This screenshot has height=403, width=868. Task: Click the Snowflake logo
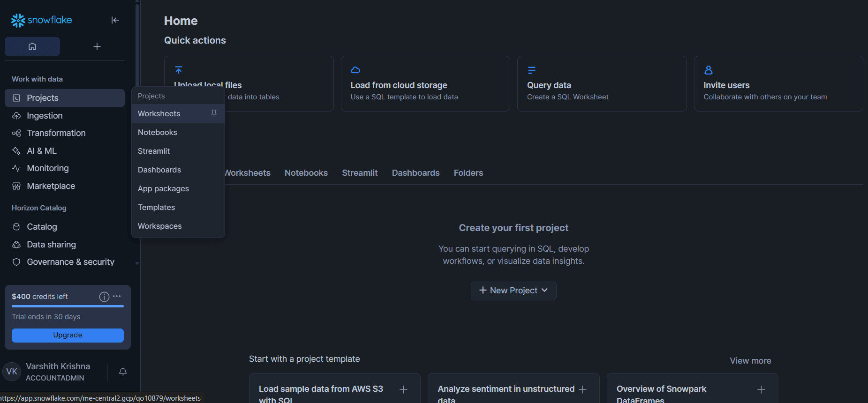42,20
